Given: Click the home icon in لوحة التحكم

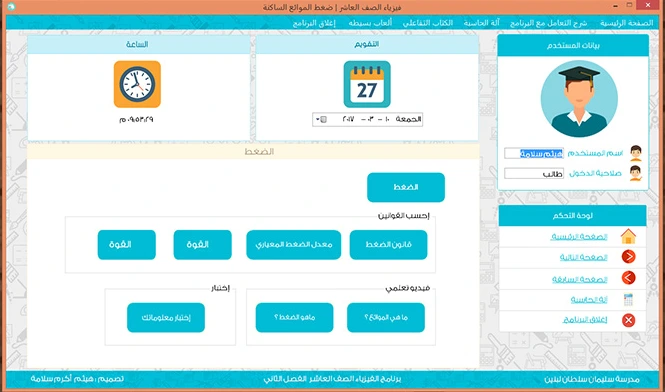Looking at the screenshot, I should [628, 236].
